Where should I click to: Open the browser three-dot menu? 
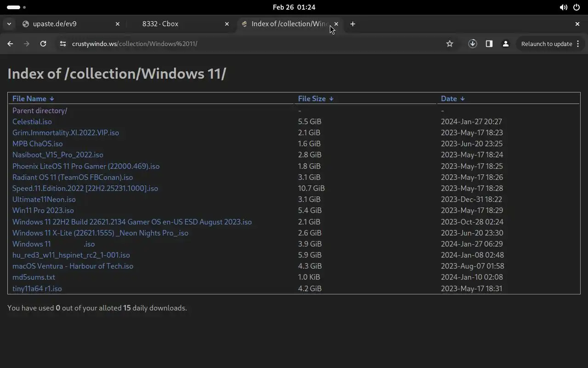coord(578,44)
